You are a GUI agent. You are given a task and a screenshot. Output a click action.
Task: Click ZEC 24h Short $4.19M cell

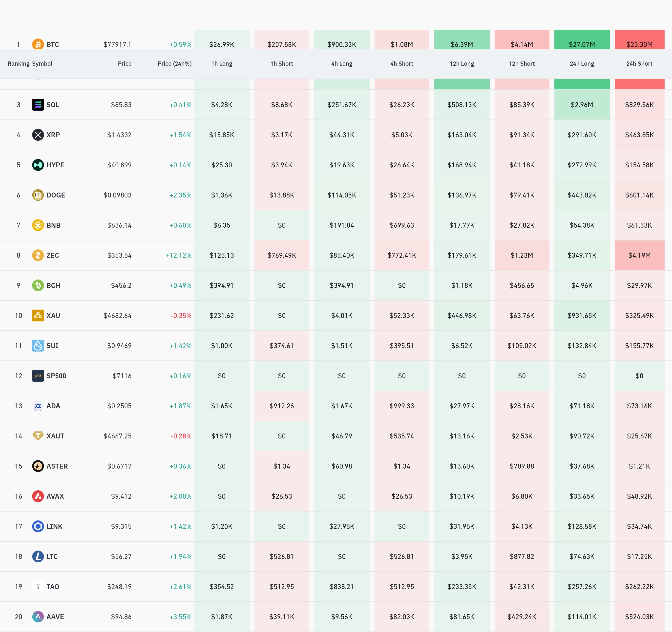click(x=639, y=255)
